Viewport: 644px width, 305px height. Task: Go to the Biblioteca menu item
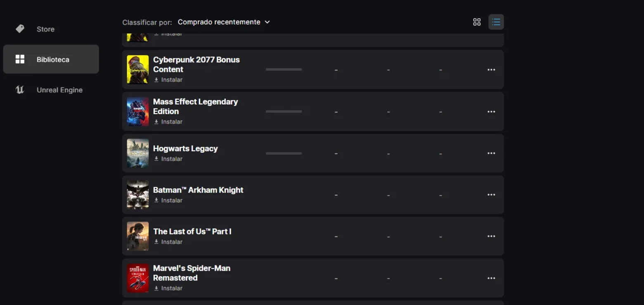pos(51,59)
